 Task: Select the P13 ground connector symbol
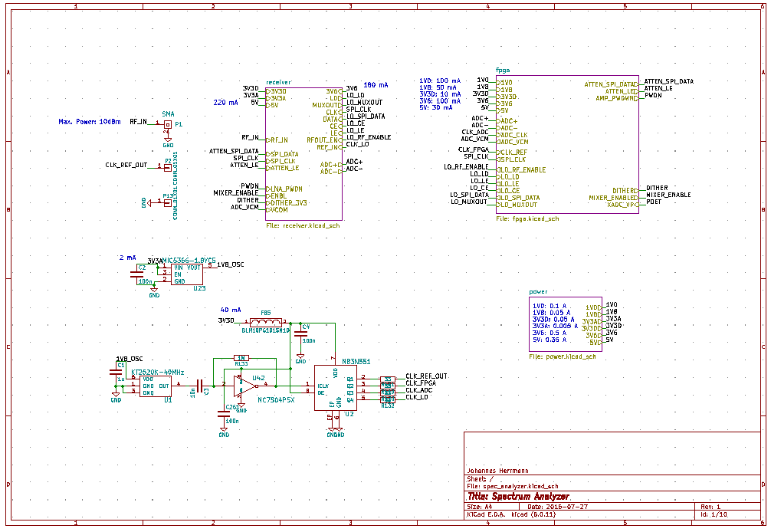(168, 202)
